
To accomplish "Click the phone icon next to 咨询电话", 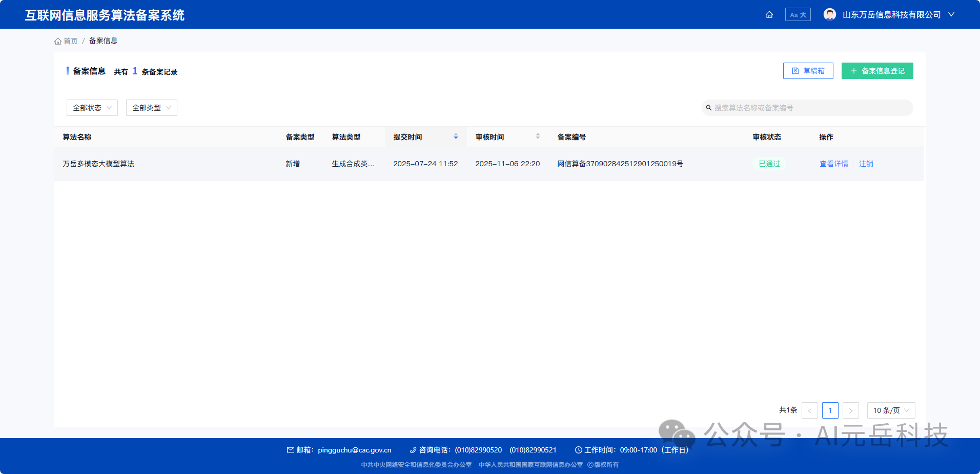I will click(413, 450).
